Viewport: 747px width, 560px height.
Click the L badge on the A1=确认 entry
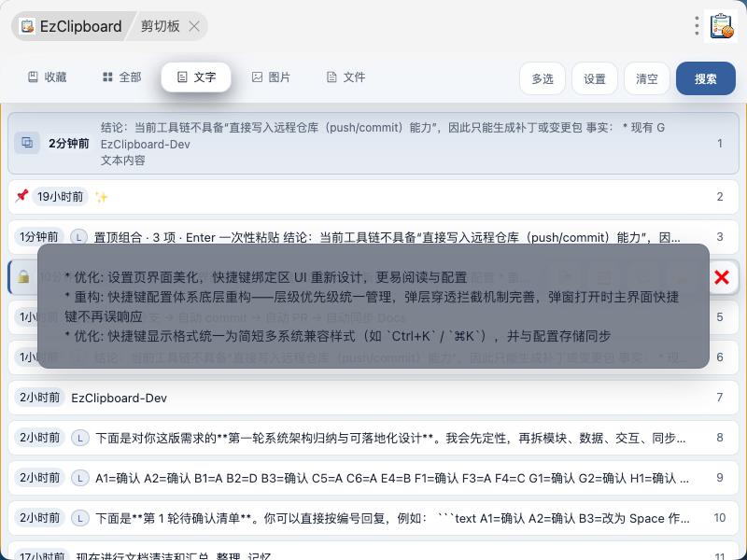[80, 478]
